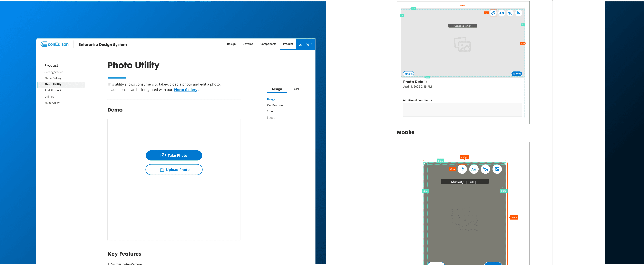644x265 pixels.
Task: Switch to the API tab
Action: (296, 89)
